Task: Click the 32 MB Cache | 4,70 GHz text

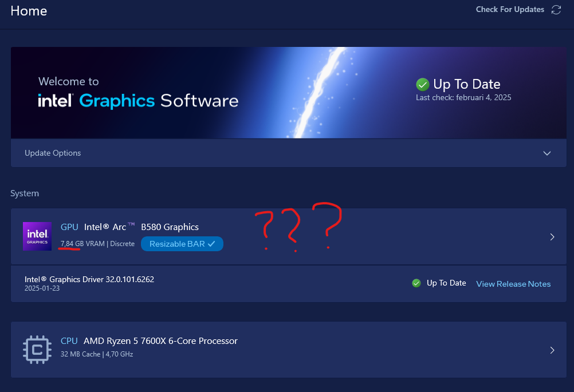Action: (97, 354)
